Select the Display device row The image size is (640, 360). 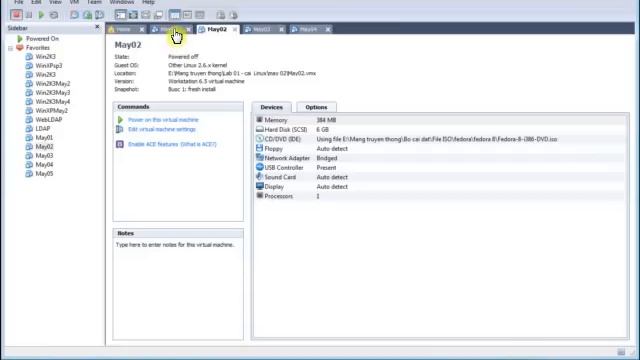pos(440,187)
